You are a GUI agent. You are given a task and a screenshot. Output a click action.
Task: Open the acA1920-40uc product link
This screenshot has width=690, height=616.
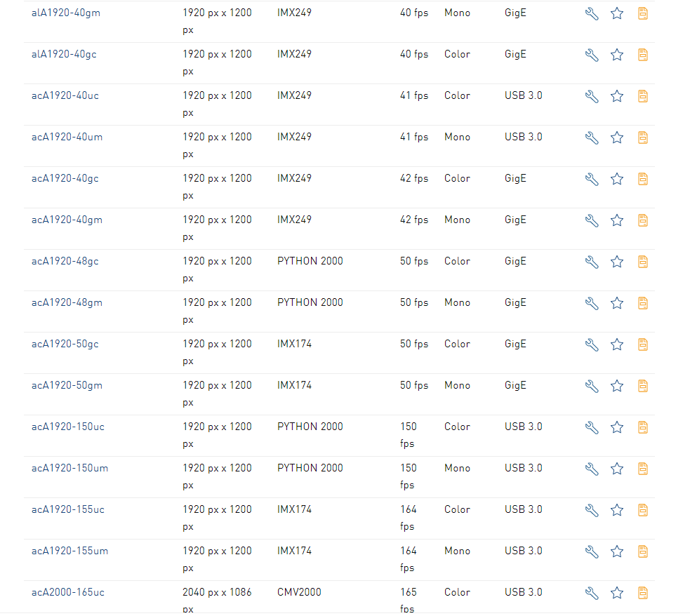pos(65,95)
